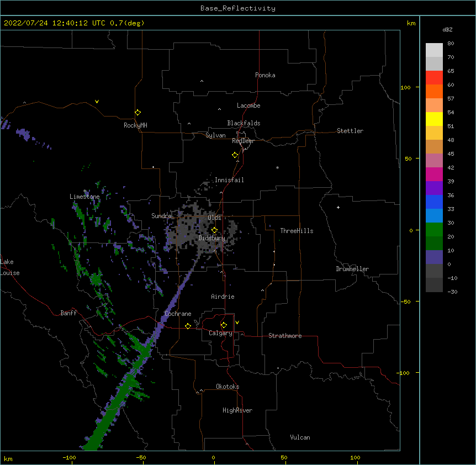Click yellow diamond marker between Olds and Didsbury

[214, 230]
